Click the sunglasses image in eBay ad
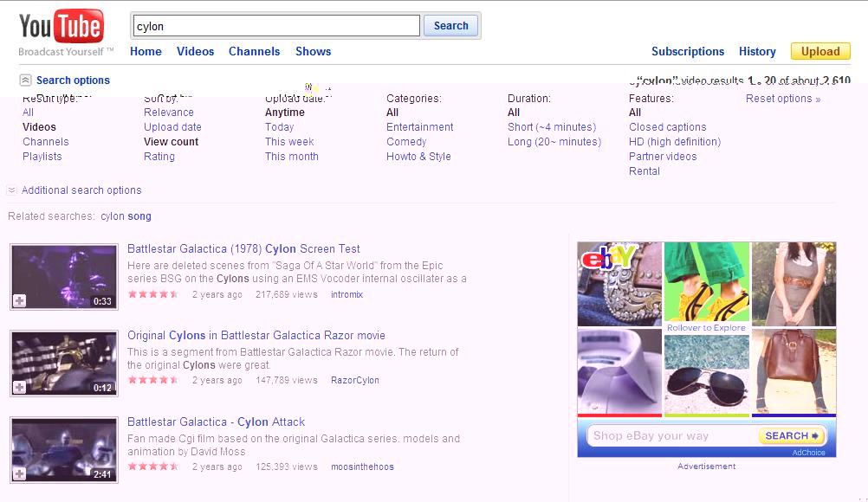868x502 pixels. pos(706,374)
